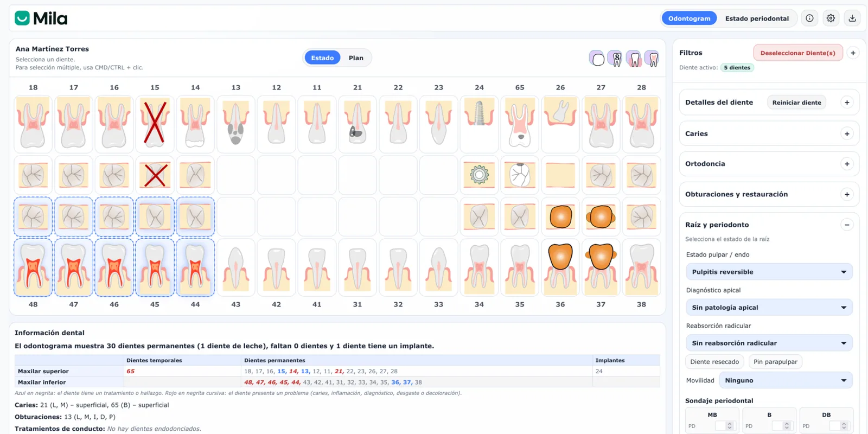The height and width of the screenshot is (434, 868).
Task: Toggle the wisdom teeth (8) display icon
Action: tap(615, 59)
